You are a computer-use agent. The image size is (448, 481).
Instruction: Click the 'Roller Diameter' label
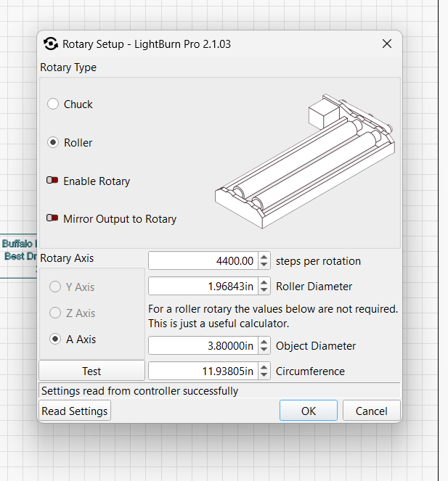coord(314,287)
